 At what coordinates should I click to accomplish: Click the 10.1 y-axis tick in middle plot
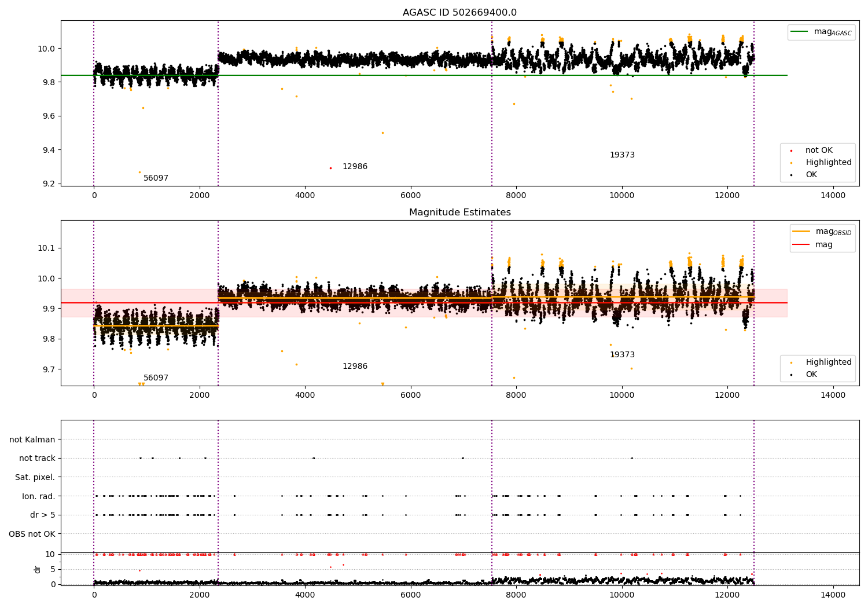[46, 248]
